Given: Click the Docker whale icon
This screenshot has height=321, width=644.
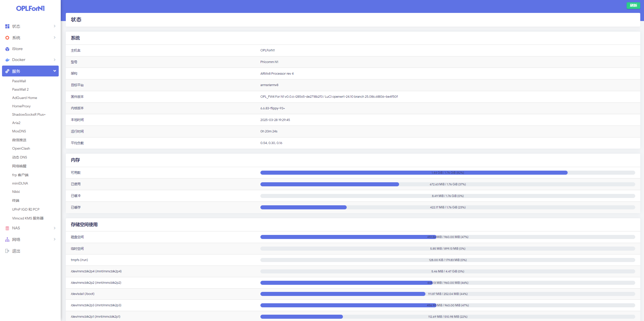Looking at the screenshot, I should 7,60.
